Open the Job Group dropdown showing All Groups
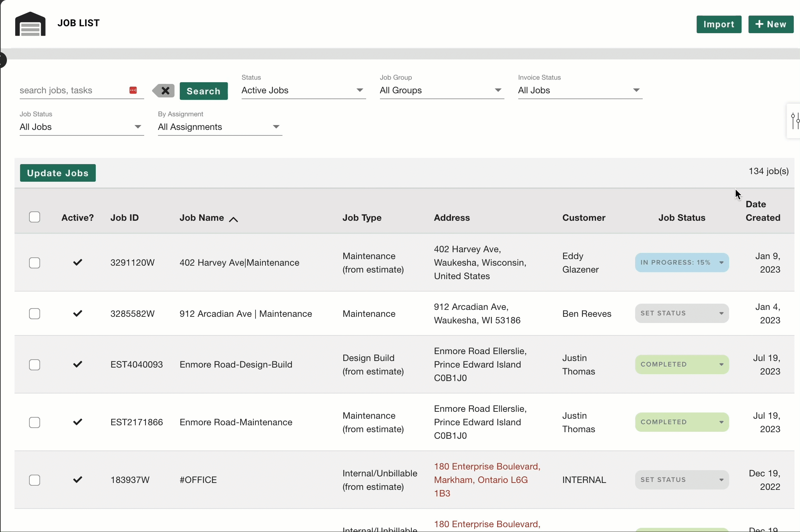The height and width of the screenshot is (532, 800). pos(442,90)
